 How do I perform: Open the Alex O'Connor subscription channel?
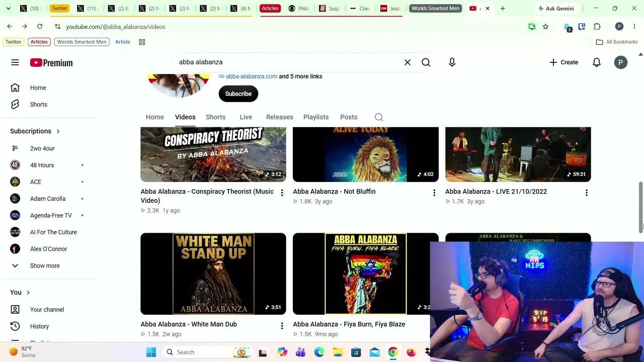[48, 249]
